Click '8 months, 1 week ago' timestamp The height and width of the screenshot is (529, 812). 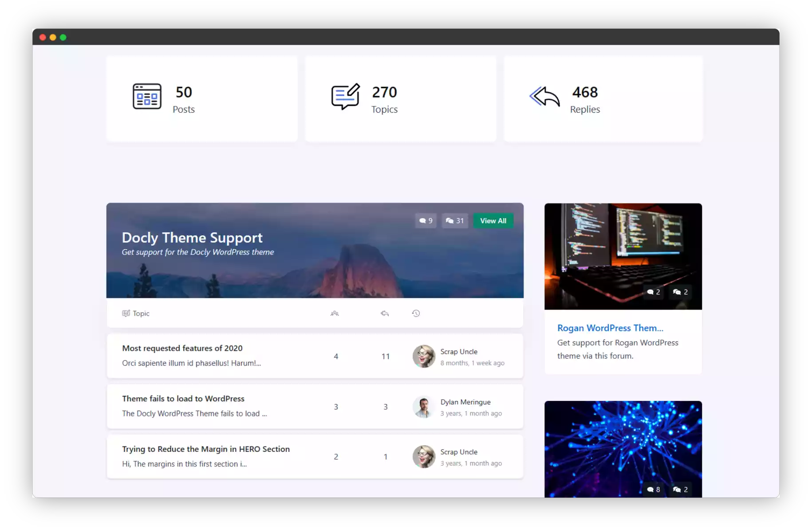[x=472, y=363]
